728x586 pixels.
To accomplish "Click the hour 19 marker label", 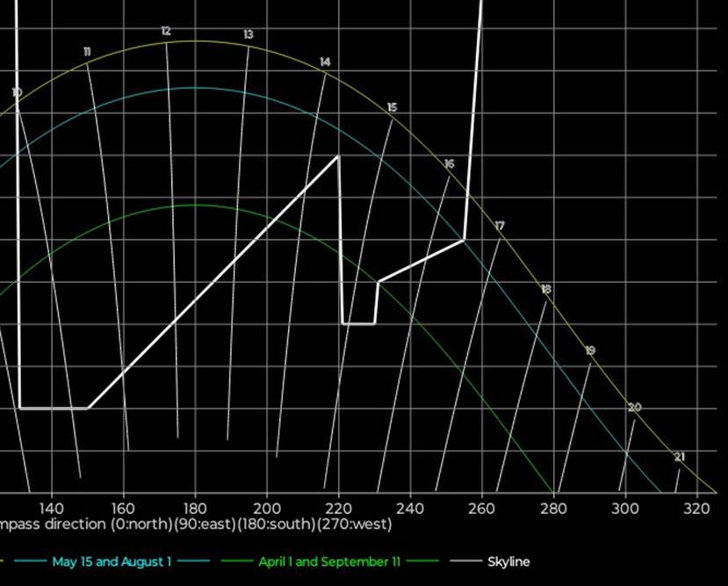I will (x=590, y=351).
